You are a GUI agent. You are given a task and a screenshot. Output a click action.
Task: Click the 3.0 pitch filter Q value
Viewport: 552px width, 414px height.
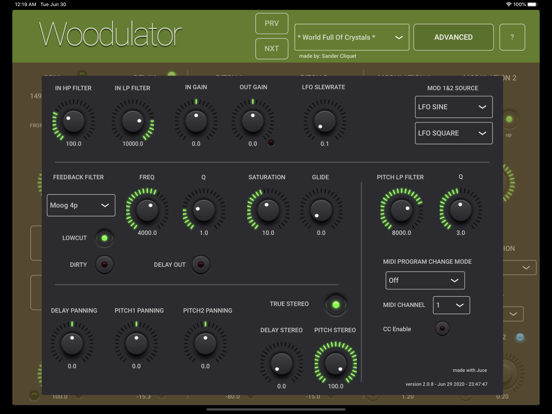click(460, 233)
